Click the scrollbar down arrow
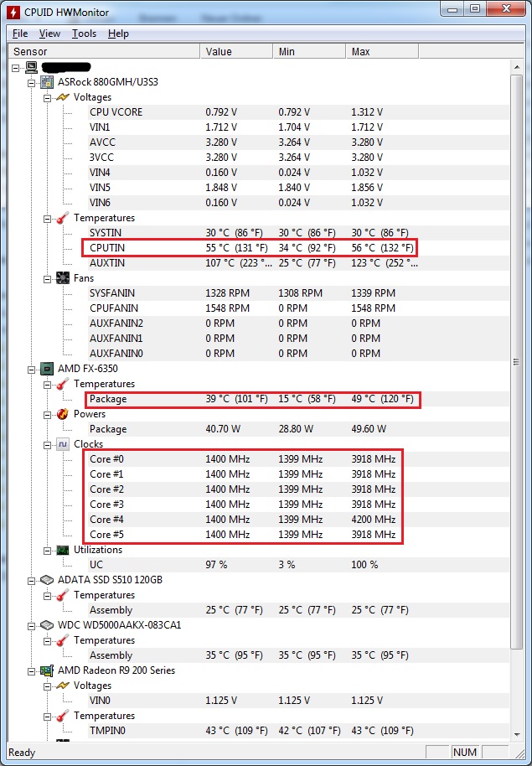This screenshot has width=532, height=766. click(516, 734)
